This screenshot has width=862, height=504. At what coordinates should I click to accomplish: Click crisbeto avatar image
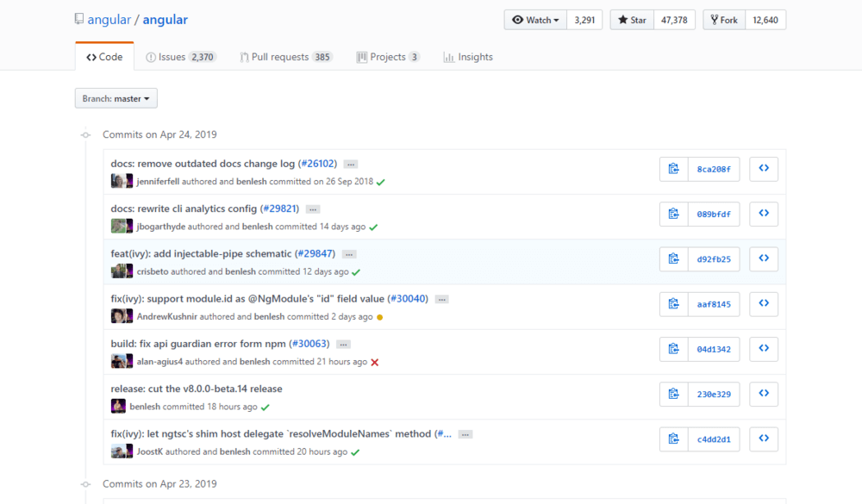[x=117, y=271]
